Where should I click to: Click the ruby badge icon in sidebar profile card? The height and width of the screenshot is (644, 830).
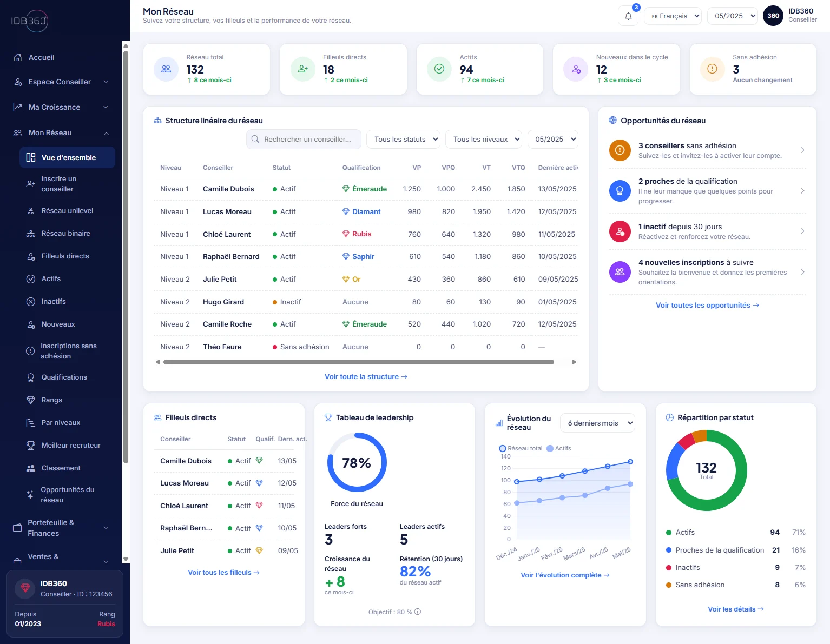(x=25, y=588)
